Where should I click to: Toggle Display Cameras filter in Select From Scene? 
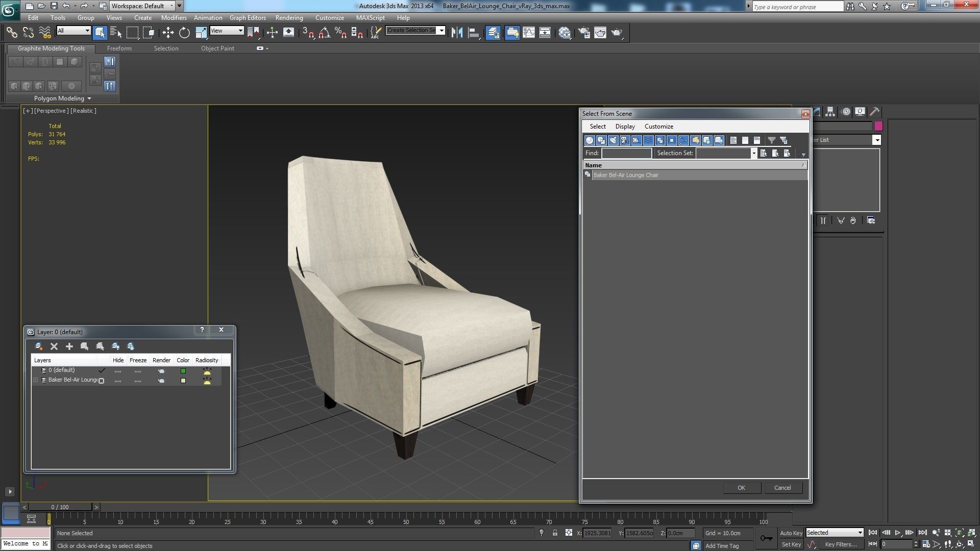pyautogui.click(x=625, y=140)
